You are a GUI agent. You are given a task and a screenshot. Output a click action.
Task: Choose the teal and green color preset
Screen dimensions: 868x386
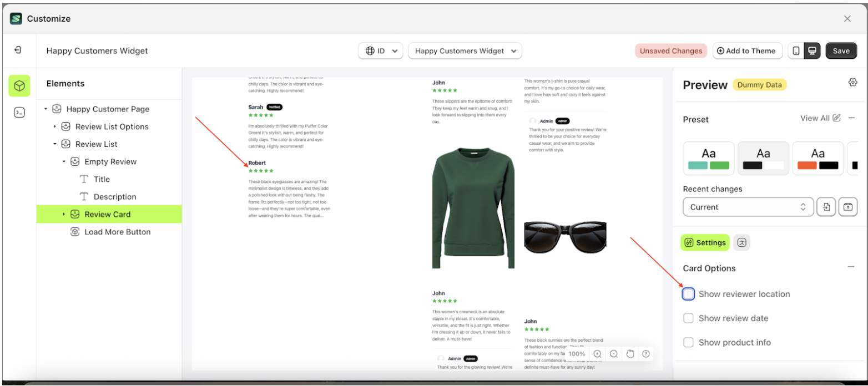(708, 159)
